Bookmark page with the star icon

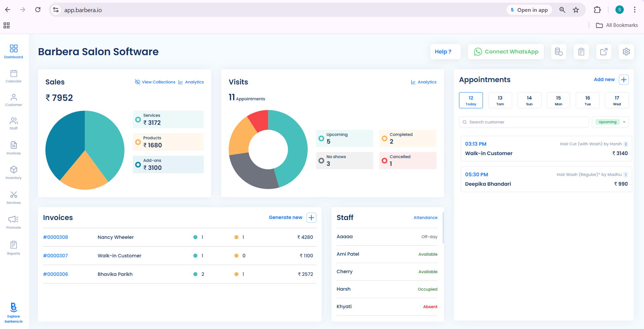coord(576,10)
